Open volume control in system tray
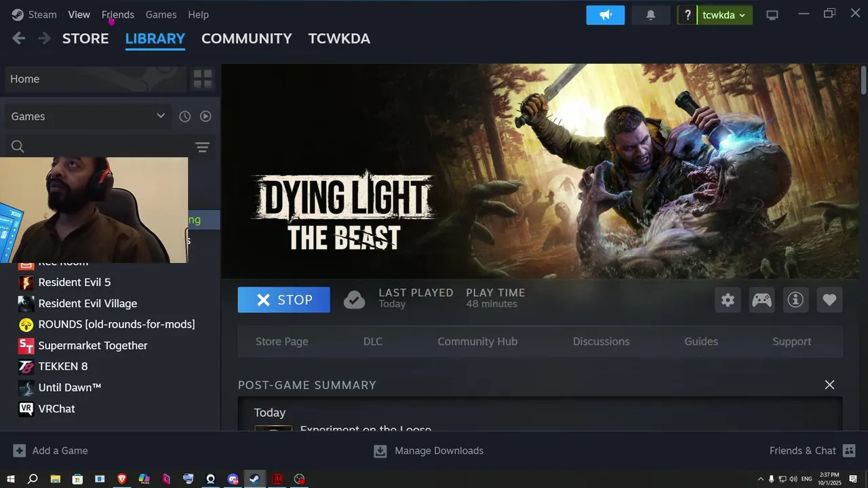Viewport: 868px width, 488px height. pos(793,479)
